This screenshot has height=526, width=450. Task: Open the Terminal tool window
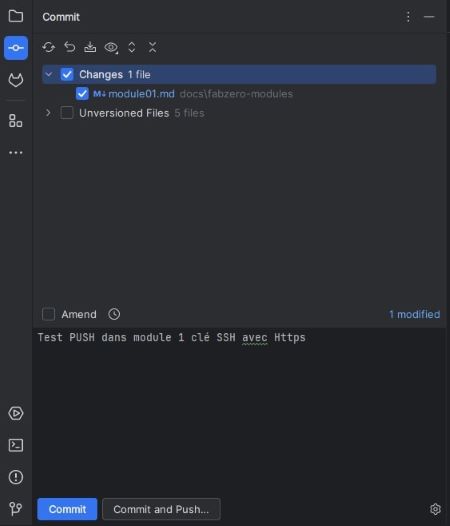16,445
